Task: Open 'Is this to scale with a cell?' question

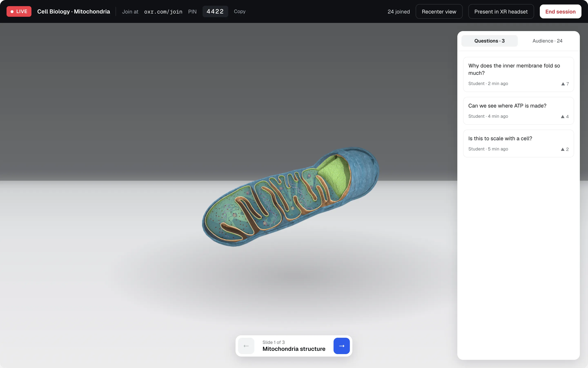Action: coord(518,144)
